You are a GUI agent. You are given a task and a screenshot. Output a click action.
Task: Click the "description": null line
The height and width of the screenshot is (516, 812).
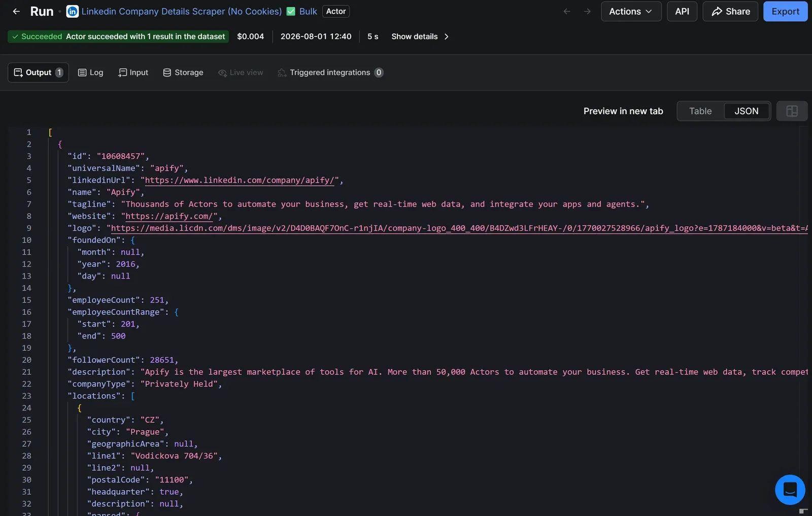coord(135,504)
